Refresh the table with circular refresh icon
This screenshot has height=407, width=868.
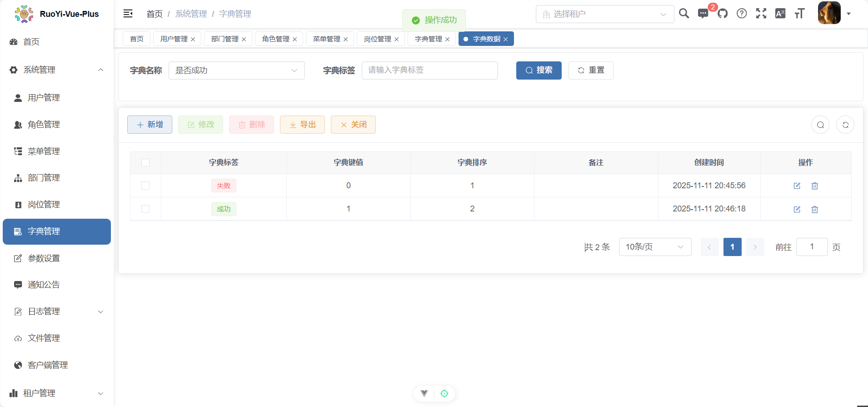click(845, 125)
